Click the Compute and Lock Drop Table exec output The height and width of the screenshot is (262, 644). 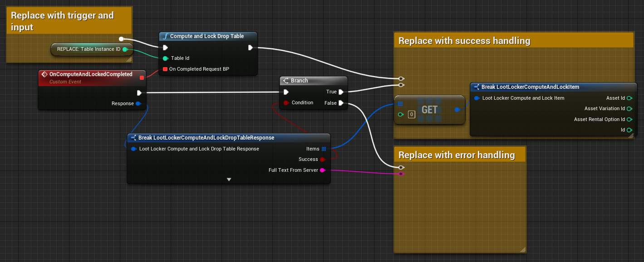click(x=251, y=47)
